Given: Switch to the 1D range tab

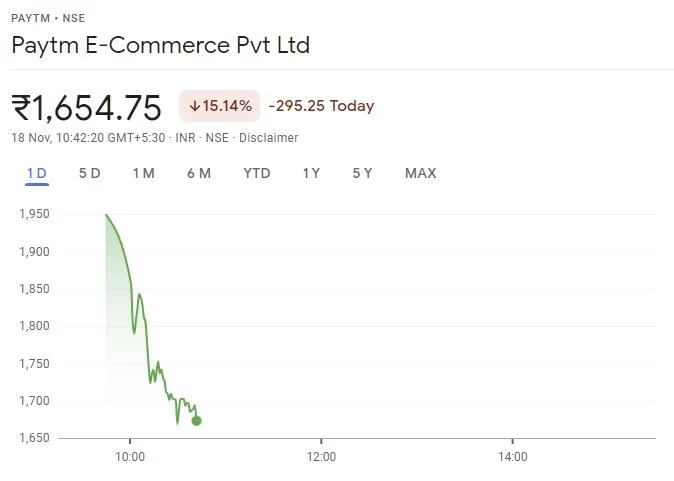Looking at the screenshot, I should coord(36,173).
